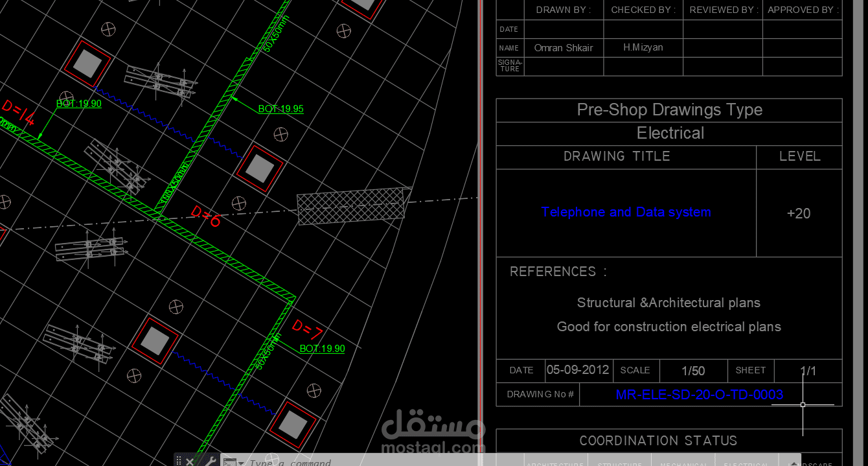868x466 pixels.
Task: Select the 'REFERENCES :' label
Action: [558, 272]
